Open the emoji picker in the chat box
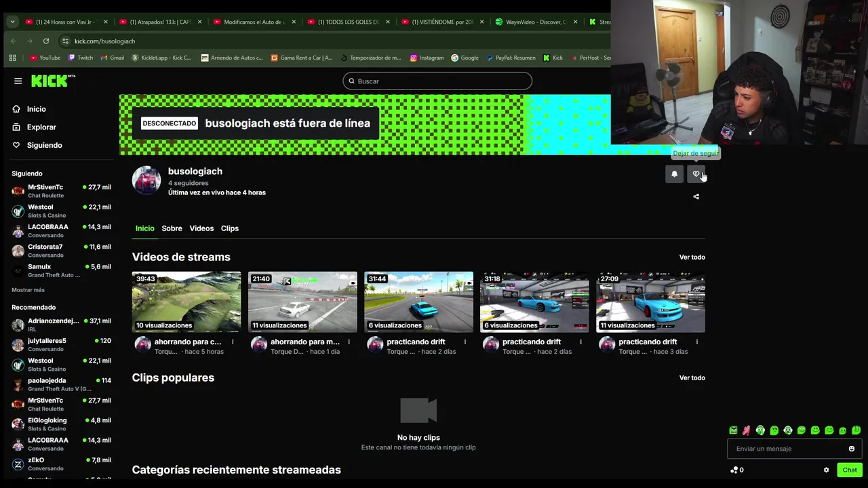This screenshot has height=488, width=868. (852, 449)
